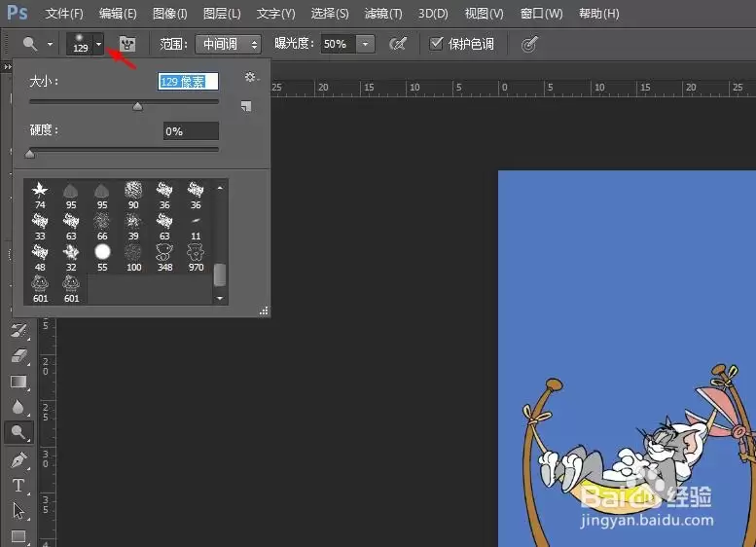Select the brush preset labeled 66
The width and height of the screenshot is (756, 547).
[x=102, y=227]
